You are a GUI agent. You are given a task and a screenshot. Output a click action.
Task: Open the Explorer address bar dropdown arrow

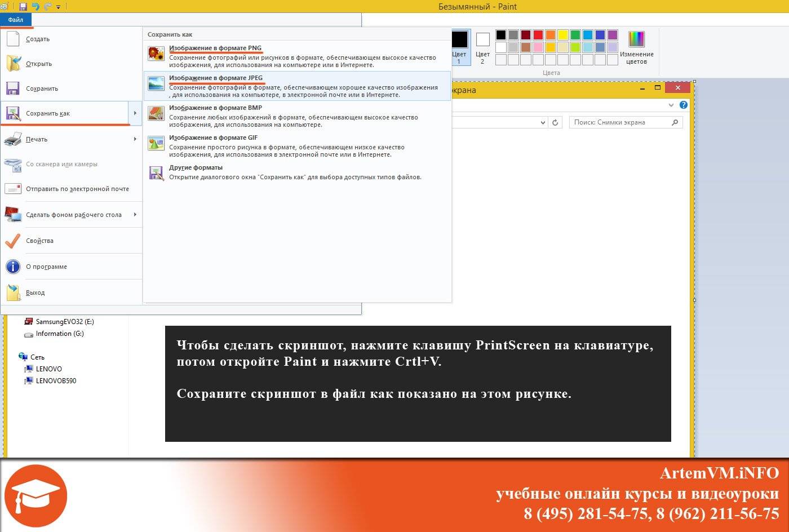pyautogui.click(x=543, y=122)
